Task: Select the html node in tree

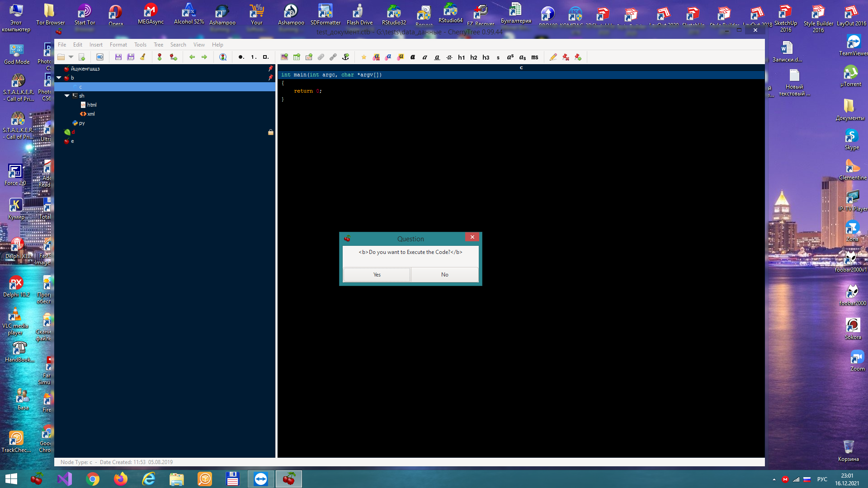Action: pyautogui.click(x=92, y=105)
